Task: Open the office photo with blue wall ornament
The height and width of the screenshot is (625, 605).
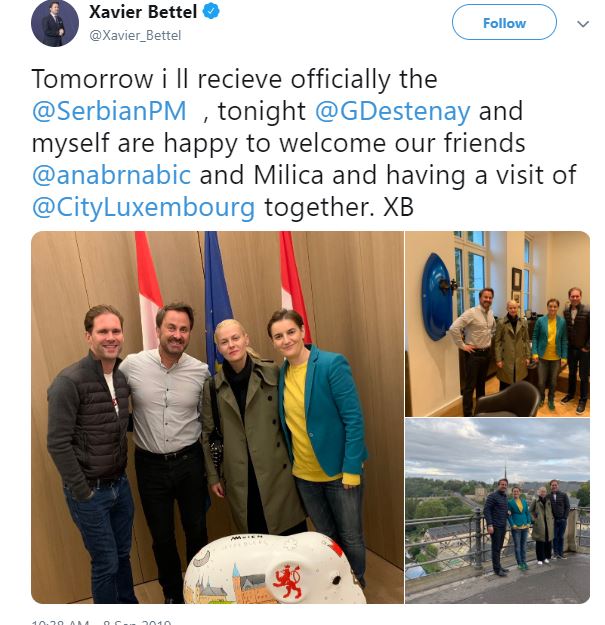Action: pos(497,324)
